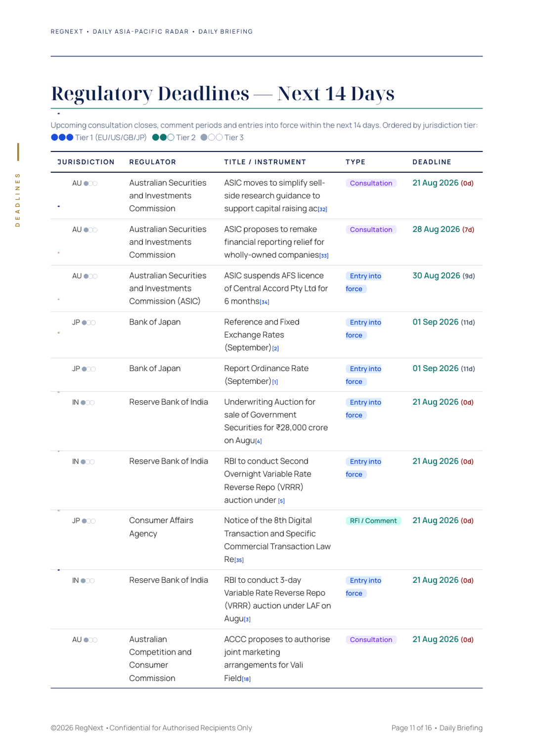Viewport: 534px width, 756px height.
Task: Click the 30 Aug 2026 (9d) deadline
Action: pyautogui.click(x=444, y=276)
